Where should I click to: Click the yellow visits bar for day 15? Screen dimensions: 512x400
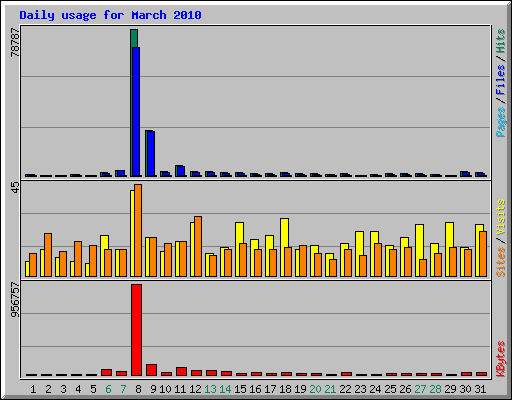pos(239,249)
